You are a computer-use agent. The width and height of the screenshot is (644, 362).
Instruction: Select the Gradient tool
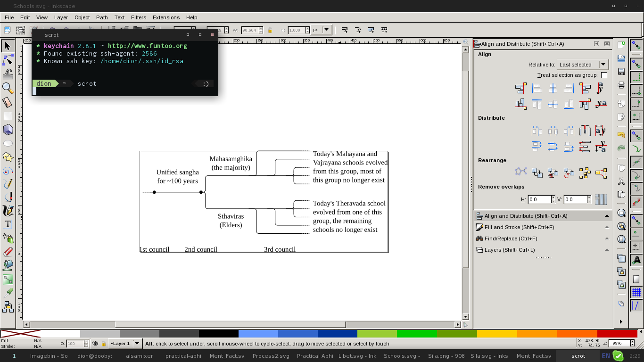(x=8, y=279)
